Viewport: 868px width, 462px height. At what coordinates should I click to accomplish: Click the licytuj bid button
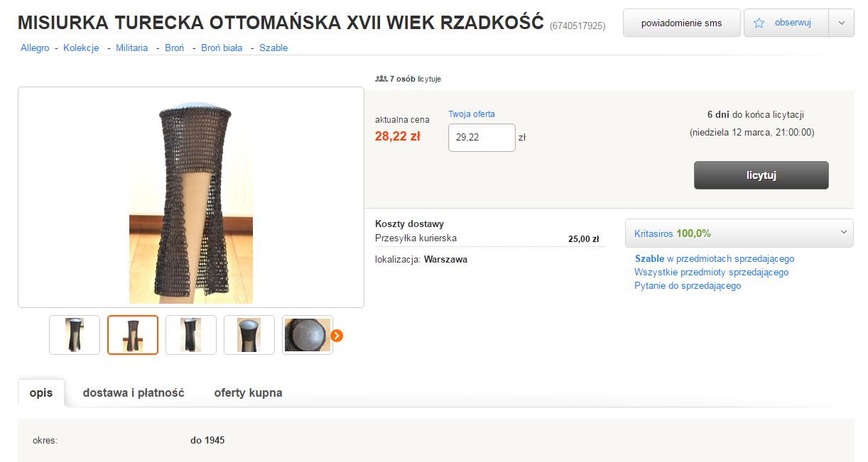(x=761, y=175)
